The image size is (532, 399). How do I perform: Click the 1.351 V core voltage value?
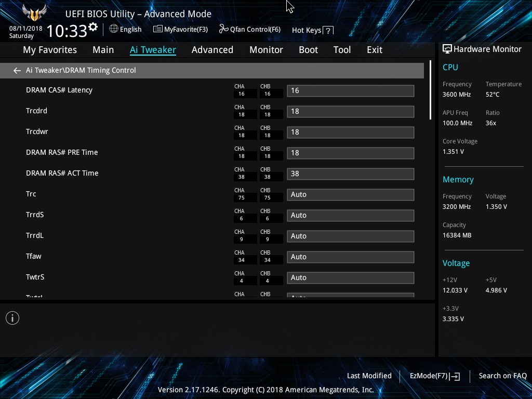tap(453, 152)
